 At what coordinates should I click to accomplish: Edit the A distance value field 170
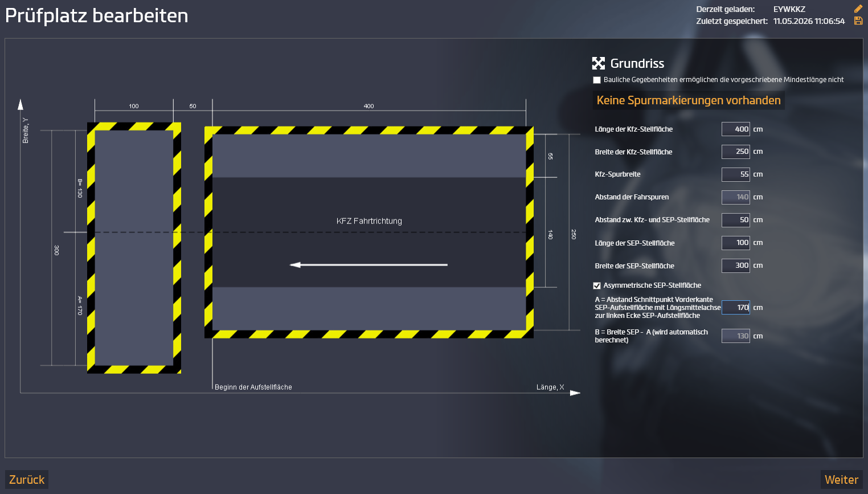pyautogui.click(x=736, y=308)
